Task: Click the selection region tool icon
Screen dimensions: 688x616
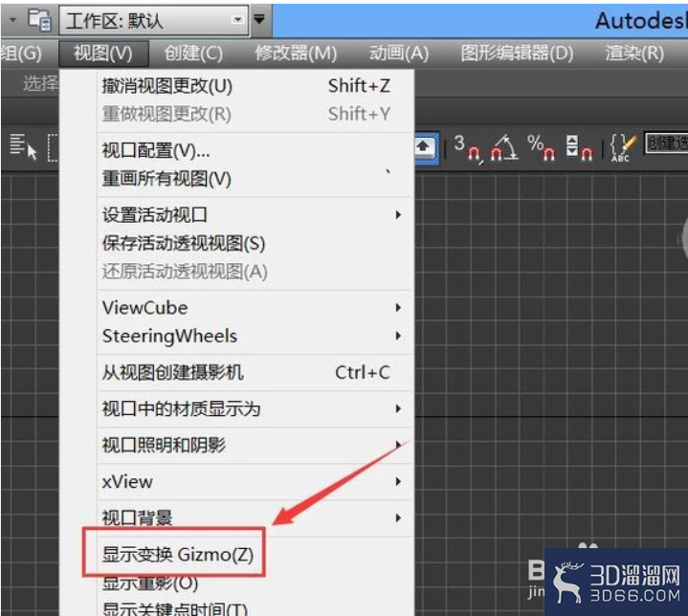Action: coord(53,147)
